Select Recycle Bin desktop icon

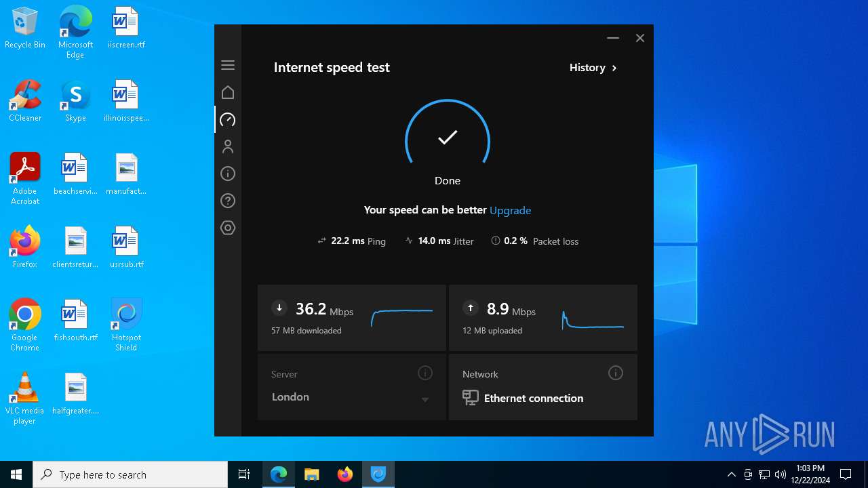[25, 28]
